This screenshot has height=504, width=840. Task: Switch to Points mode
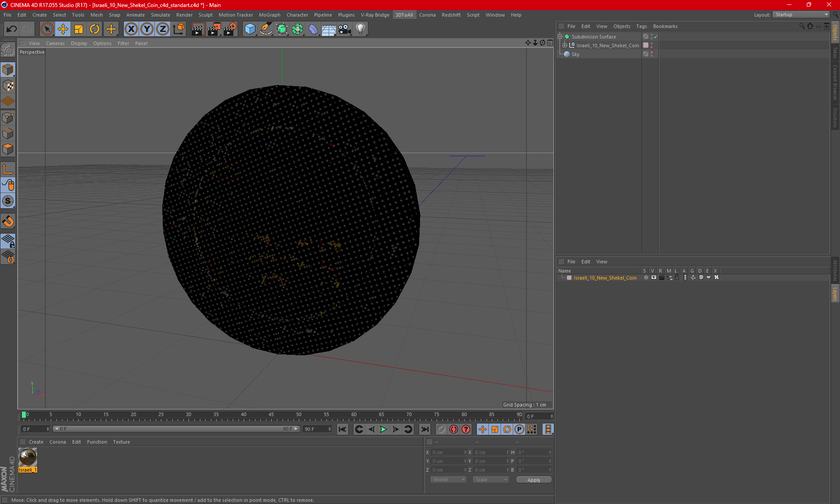8,118
